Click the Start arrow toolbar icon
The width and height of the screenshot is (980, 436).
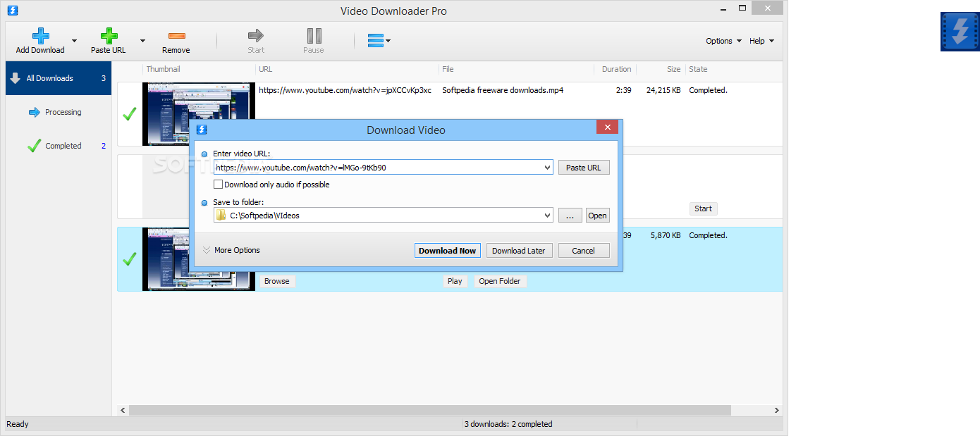coord(256,36)
